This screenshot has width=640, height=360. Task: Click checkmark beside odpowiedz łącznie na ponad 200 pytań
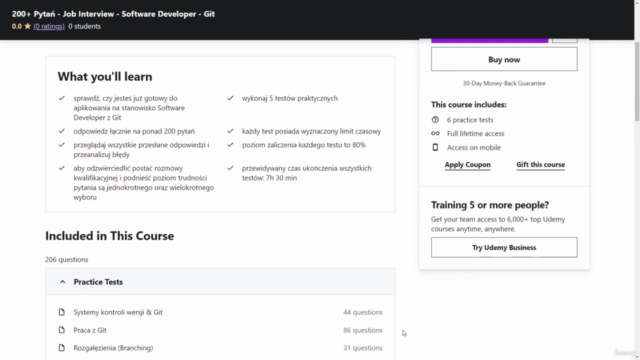62,131
